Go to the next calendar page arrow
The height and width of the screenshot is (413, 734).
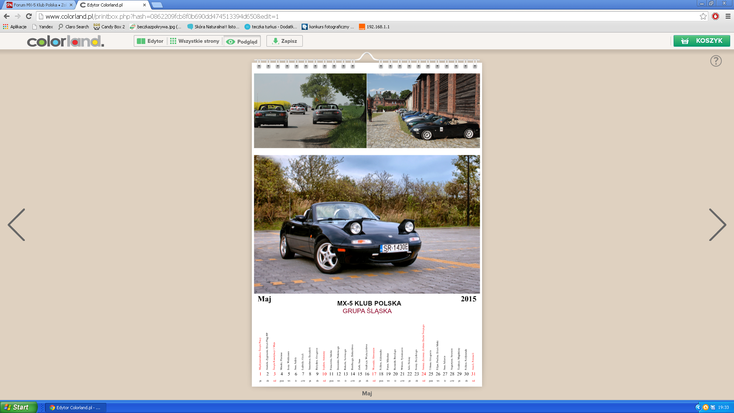(717, 225)
